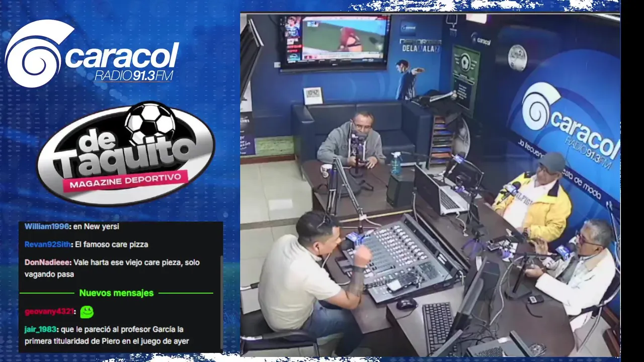Click the MAGAZINE DEPORTIVO pink banner
This screenshot has height=362, width=644.
tap(125, 180)
